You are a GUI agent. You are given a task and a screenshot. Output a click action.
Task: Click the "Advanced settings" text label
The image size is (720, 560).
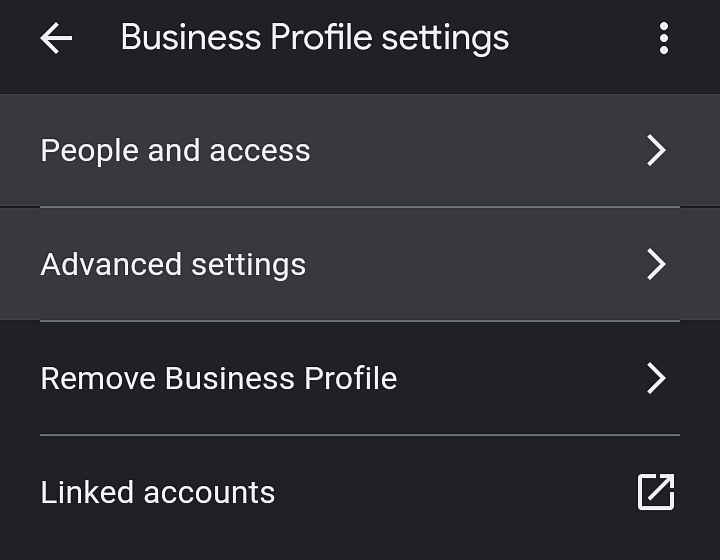[173, 265]
